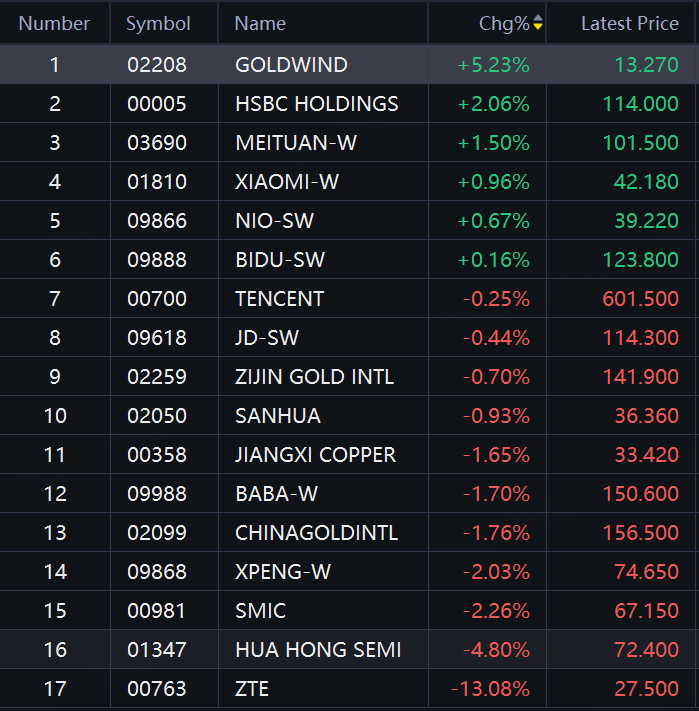Screen dimensions: 699x711
Task: Select XPENG-W stock name
Action: click(283, 572)
